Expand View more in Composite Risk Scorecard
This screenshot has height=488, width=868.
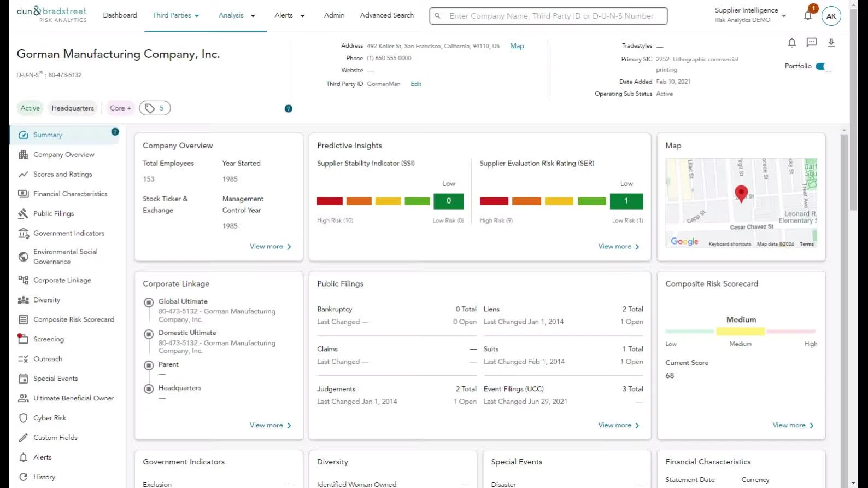pos(793,425)
